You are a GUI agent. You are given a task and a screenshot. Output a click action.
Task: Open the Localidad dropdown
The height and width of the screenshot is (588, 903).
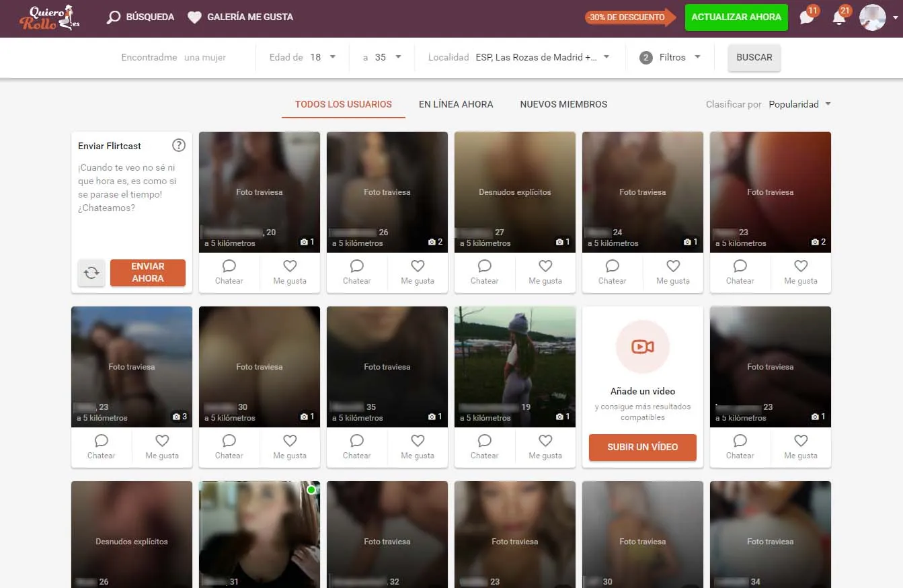[x=519, y=58]
